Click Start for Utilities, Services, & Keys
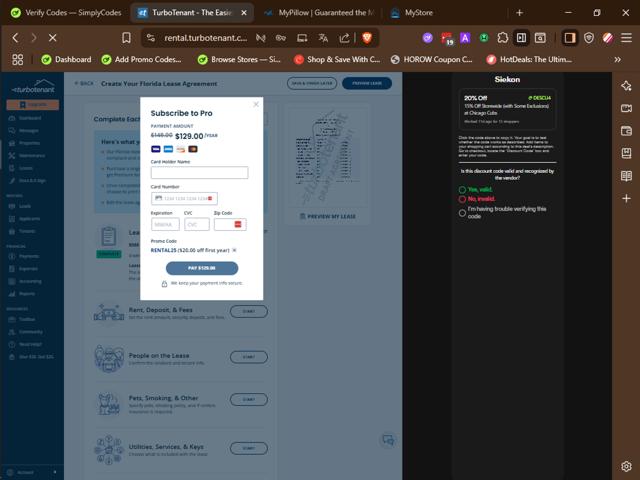Image resolution: width=640 pixels, height=480 pixels. point(249,448)
